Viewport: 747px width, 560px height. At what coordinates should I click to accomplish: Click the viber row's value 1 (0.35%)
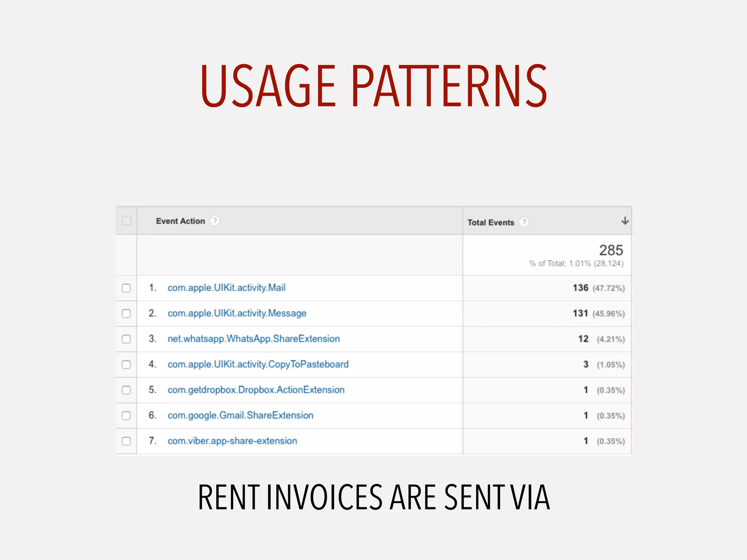tap(604, 441)
